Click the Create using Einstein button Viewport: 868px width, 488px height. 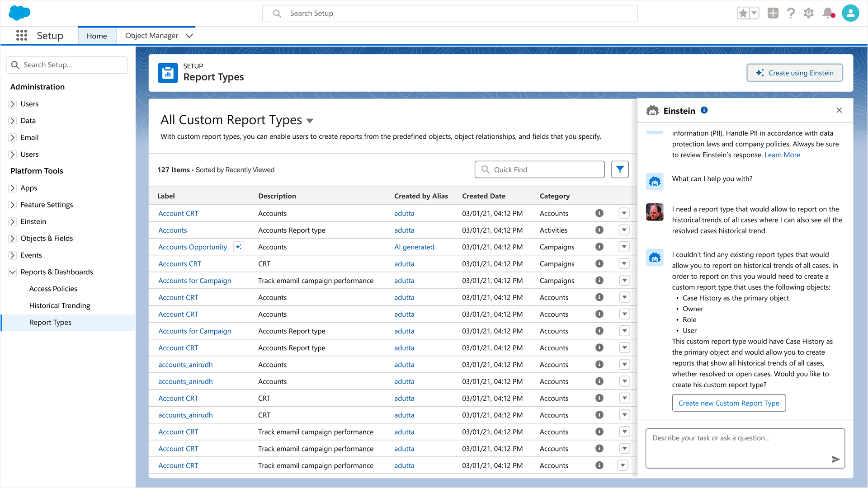(x=794, y=73)
